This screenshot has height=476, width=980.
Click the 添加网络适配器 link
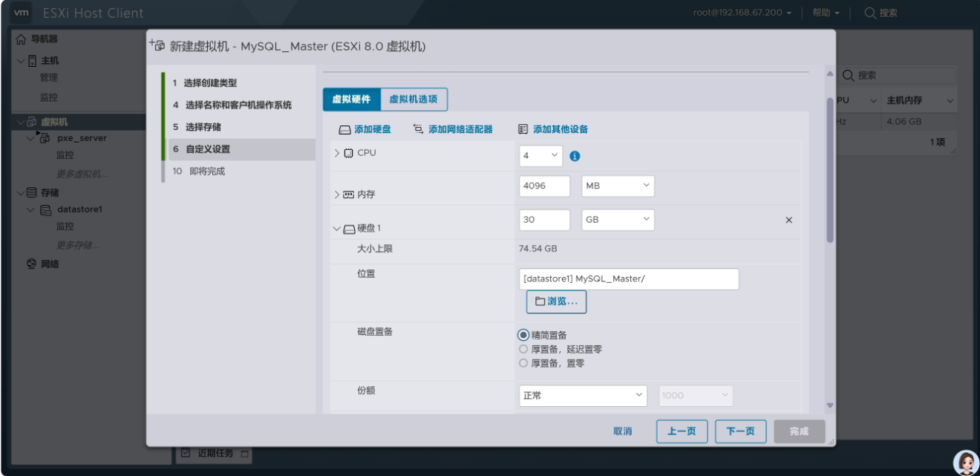click(x=460, y=129)
